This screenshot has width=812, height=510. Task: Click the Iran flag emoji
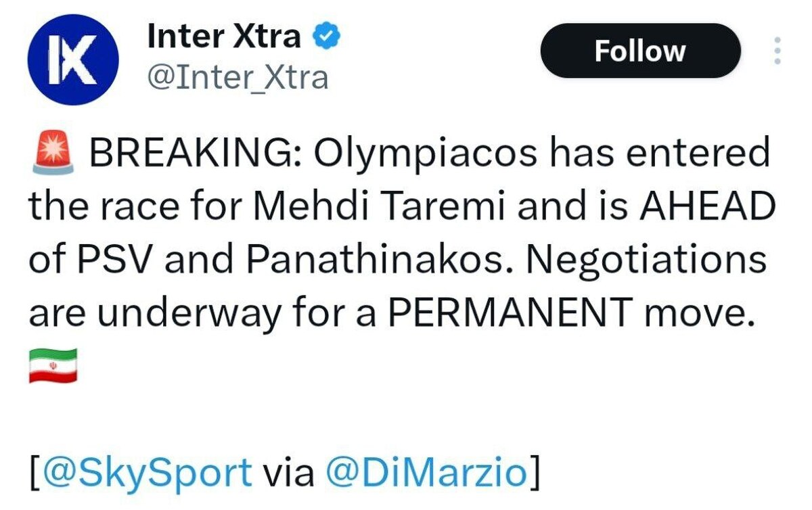(x=53, y=366)
